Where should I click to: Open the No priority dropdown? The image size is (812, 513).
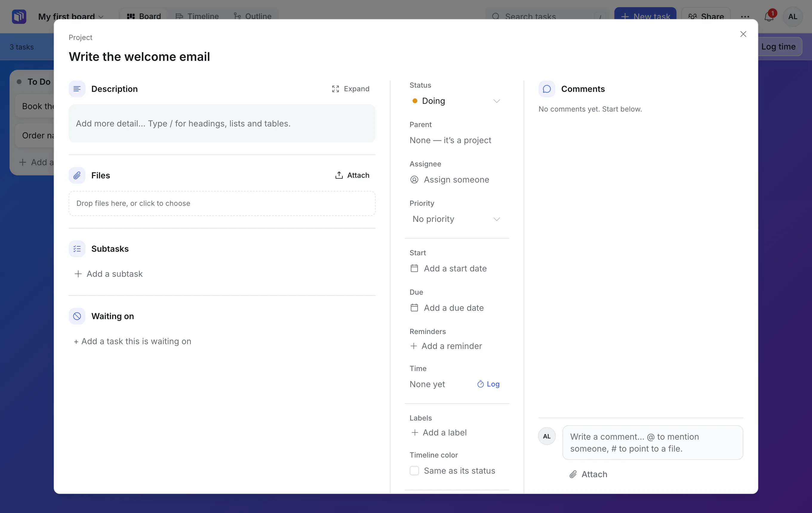[456, 219]
